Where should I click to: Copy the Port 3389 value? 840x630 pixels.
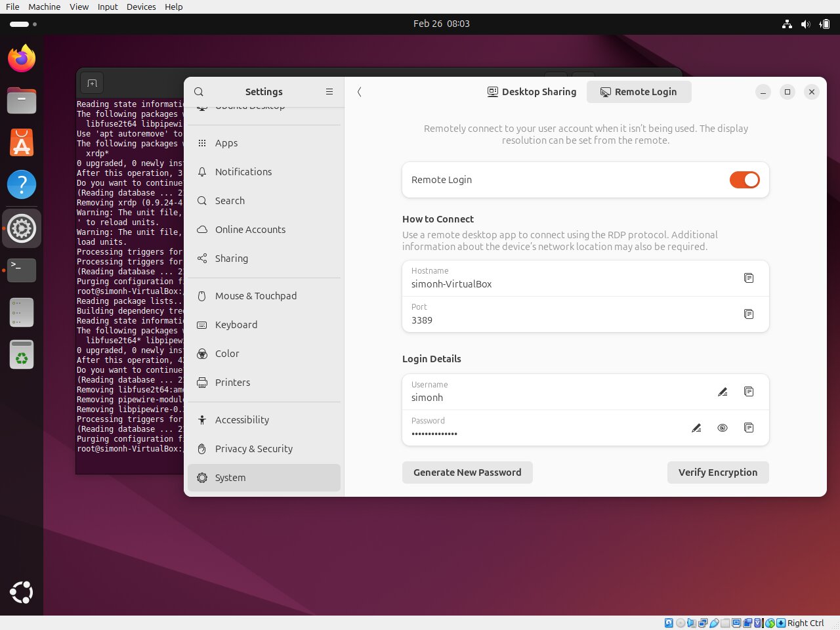tap(749, 314)
